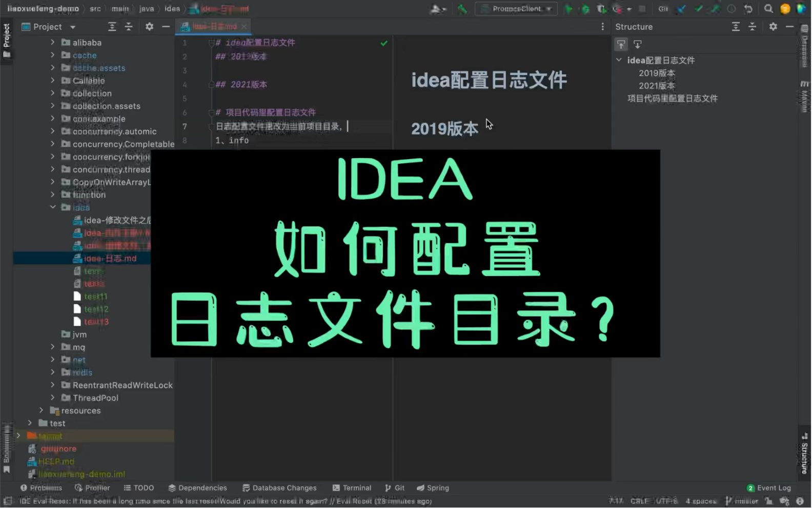The height and width of the screenshot is (508, 812).
Task: Click Collapse All in Structure panel
Action: pos(752,27)
